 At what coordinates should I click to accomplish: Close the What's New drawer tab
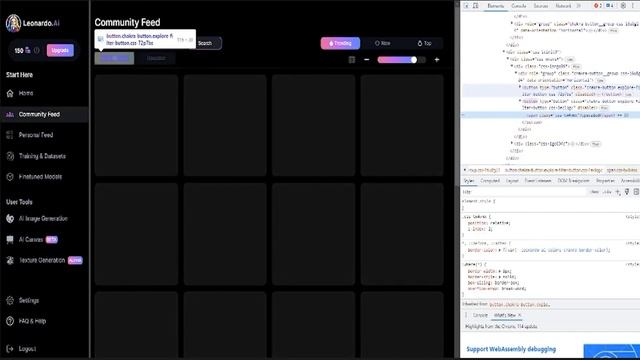click(x=519, y=316)
